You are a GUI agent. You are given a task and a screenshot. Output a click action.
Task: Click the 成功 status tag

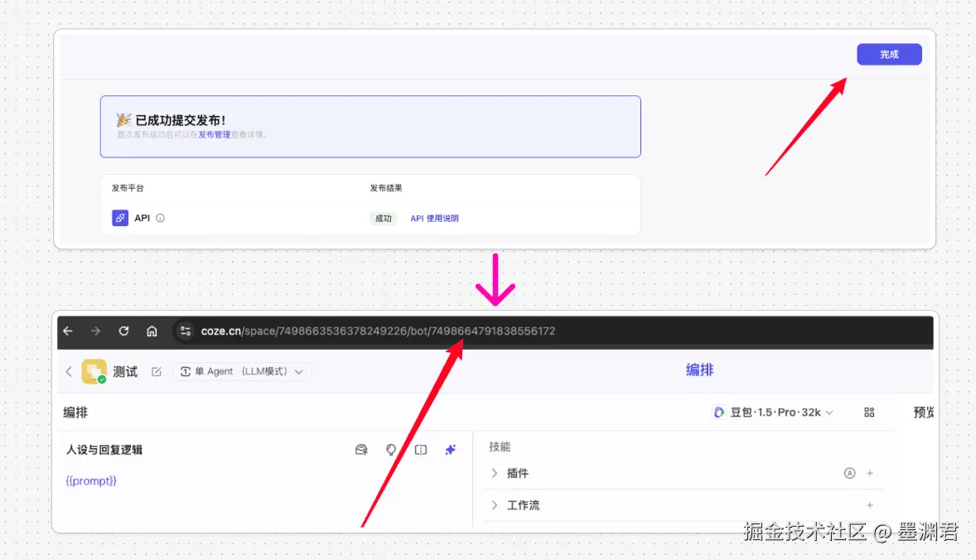point(384,219)
